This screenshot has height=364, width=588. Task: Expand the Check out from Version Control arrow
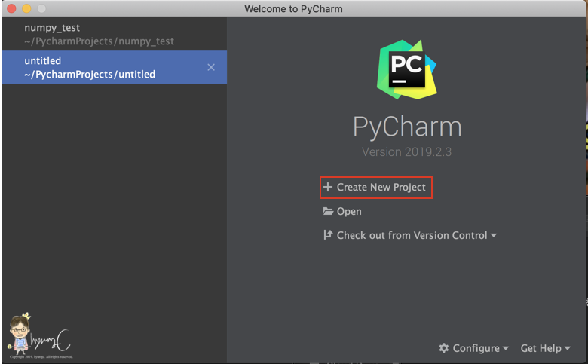pos(494,235)
